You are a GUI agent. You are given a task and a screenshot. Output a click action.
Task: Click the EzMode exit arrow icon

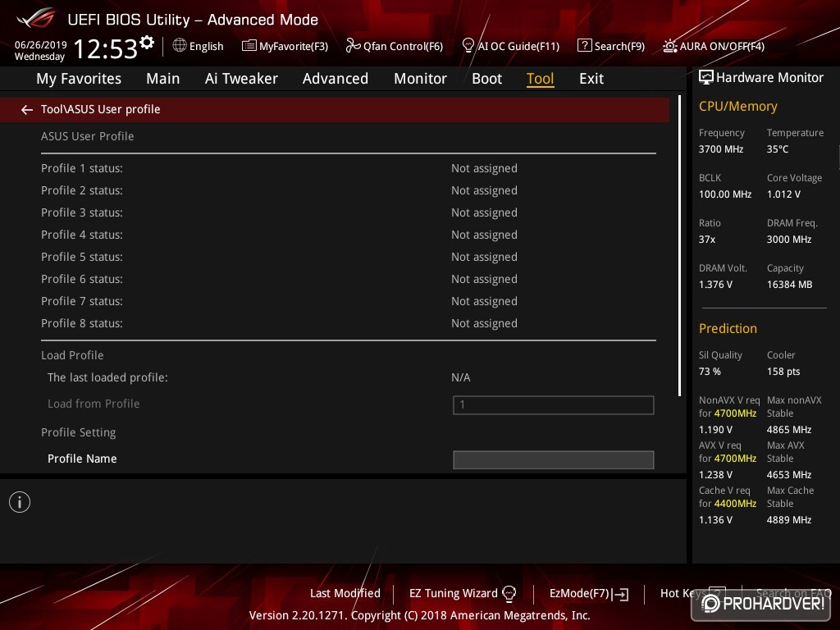tap(622, 594)
